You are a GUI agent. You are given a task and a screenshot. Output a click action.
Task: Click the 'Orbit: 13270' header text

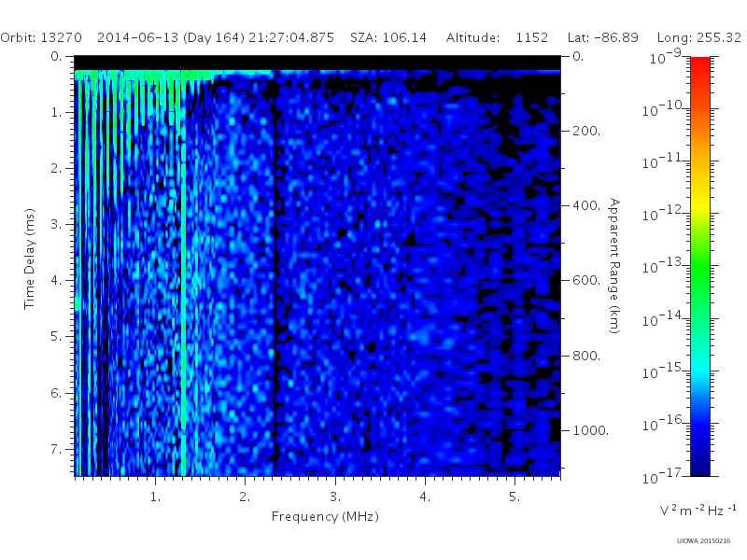click(41, 37)
